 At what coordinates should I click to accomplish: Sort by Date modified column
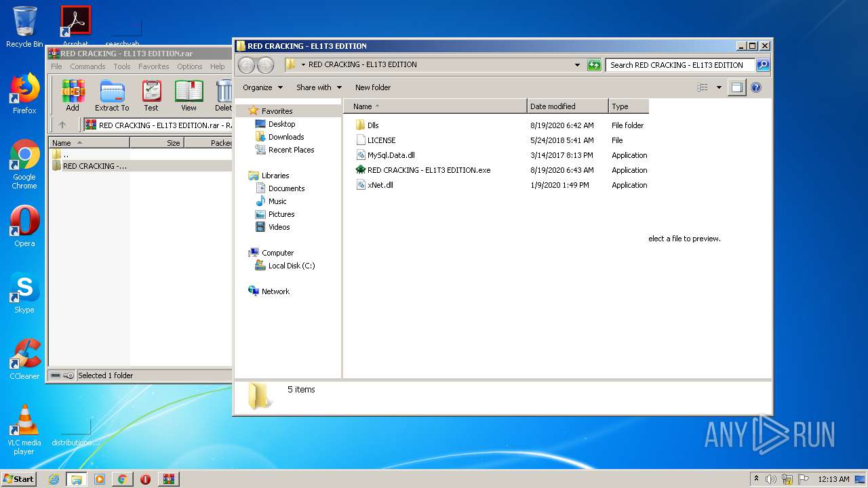568,106
